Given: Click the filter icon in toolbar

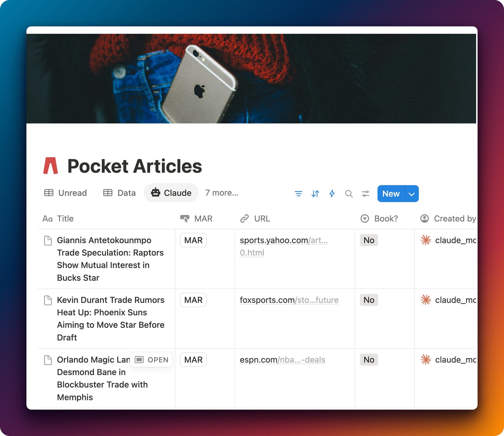Looking at the screenshot, I should 298,194.
